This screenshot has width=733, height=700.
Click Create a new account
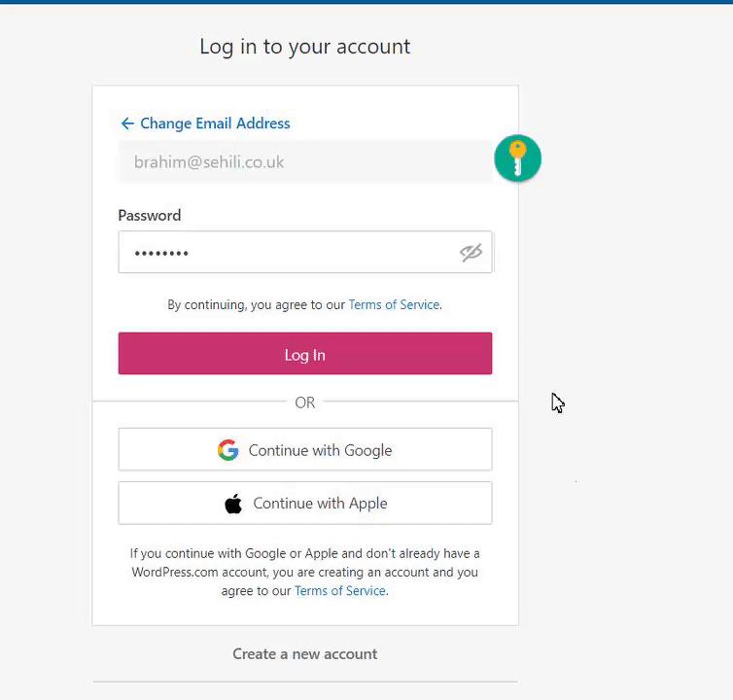click(x=305, y=653)
